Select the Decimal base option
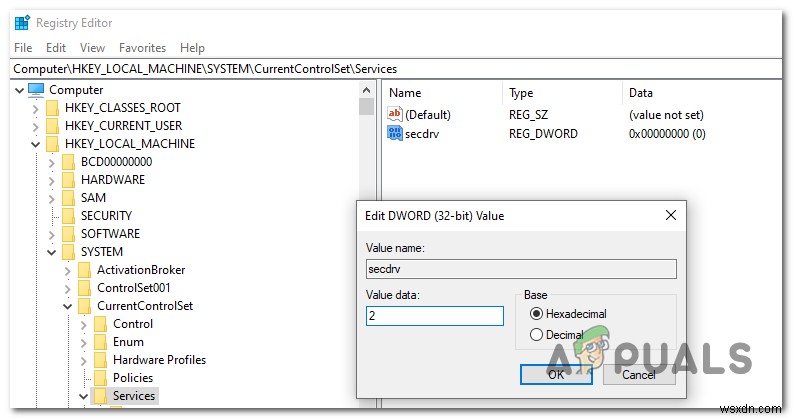The width and height of the screenshot is (793, 419). [x=536, y=334]
